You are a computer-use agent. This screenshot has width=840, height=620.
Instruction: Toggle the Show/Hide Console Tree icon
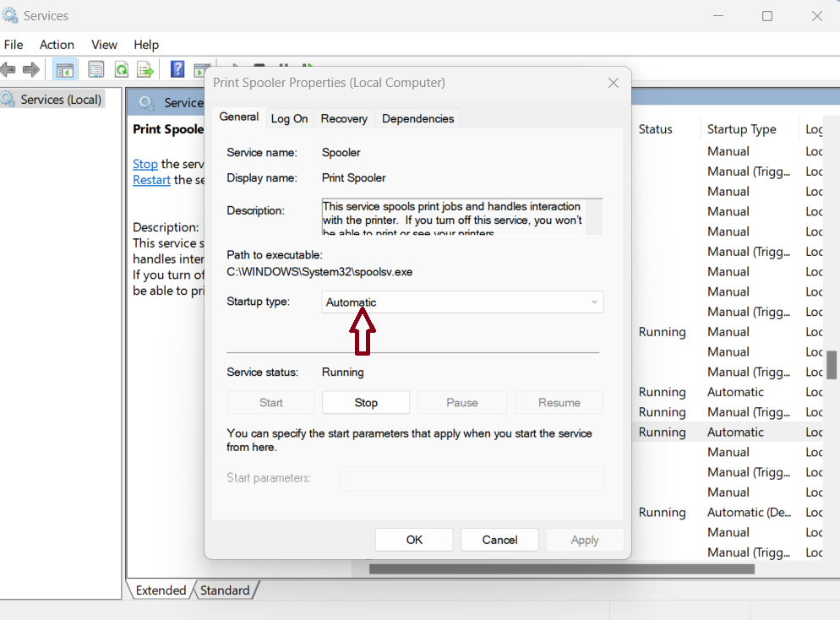64,69
